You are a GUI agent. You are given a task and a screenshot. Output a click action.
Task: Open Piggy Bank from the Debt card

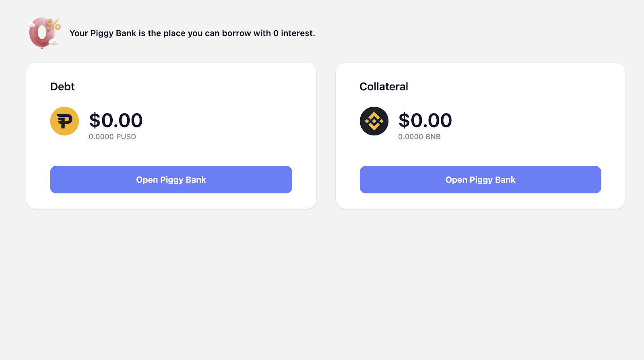171,180
